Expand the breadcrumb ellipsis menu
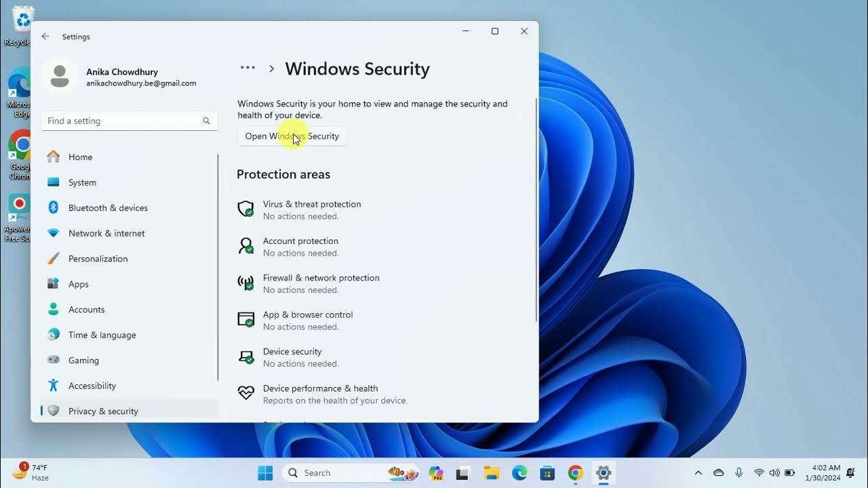Viewport: 868px width, 488px height. (248, 68)
